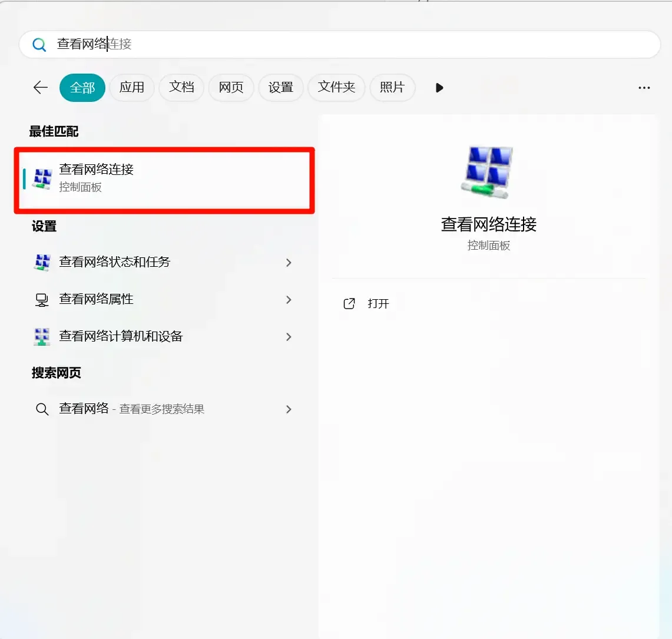
Task: Click the open-external icon next to 打开
Action: pos(349,303)
